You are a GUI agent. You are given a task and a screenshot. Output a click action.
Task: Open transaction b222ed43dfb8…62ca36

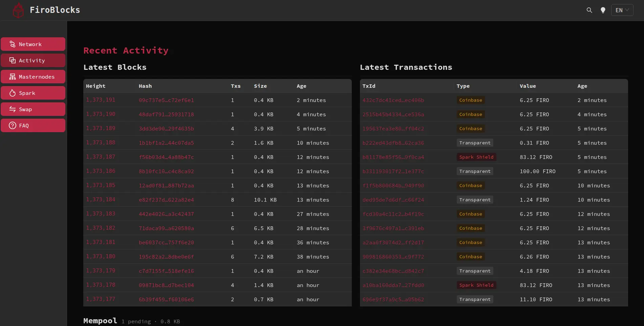393,143
